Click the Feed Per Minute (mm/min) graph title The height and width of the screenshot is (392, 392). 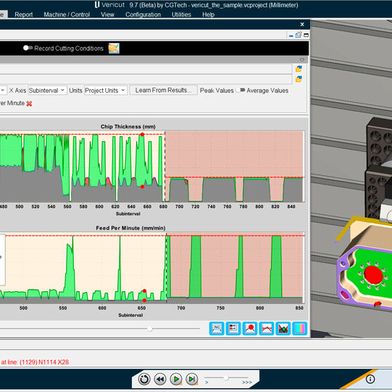pos(131,228)
